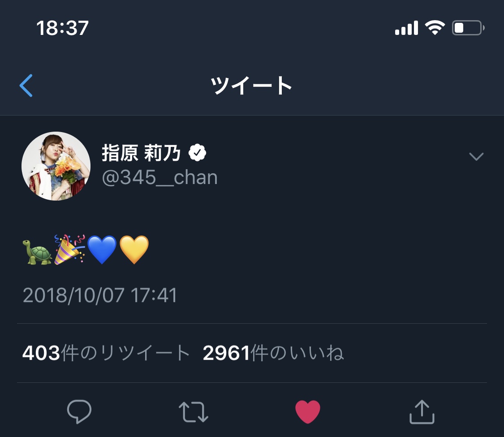
Task: Tap the retweet arrows icon
Action: pos(194,411)
